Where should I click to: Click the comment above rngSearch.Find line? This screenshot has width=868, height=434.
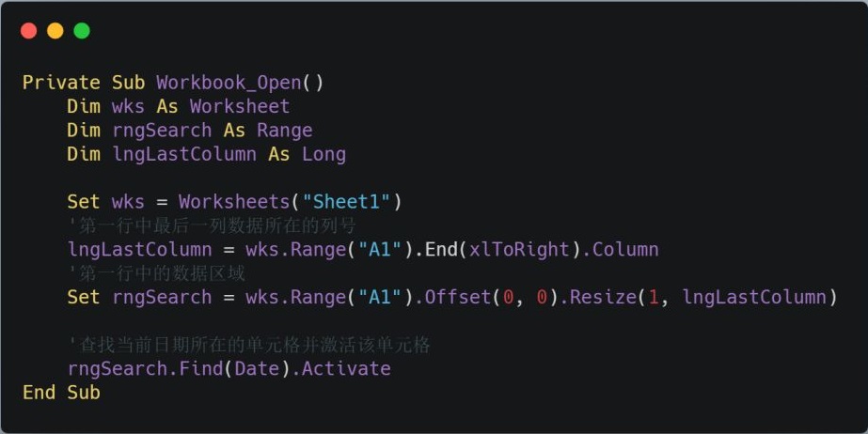[x=248, y=345]
